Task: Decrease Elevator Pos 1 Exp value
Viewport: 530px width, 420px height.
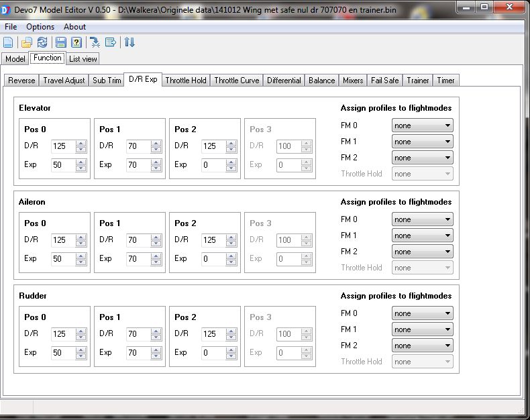Action: [x=156, y=168]
